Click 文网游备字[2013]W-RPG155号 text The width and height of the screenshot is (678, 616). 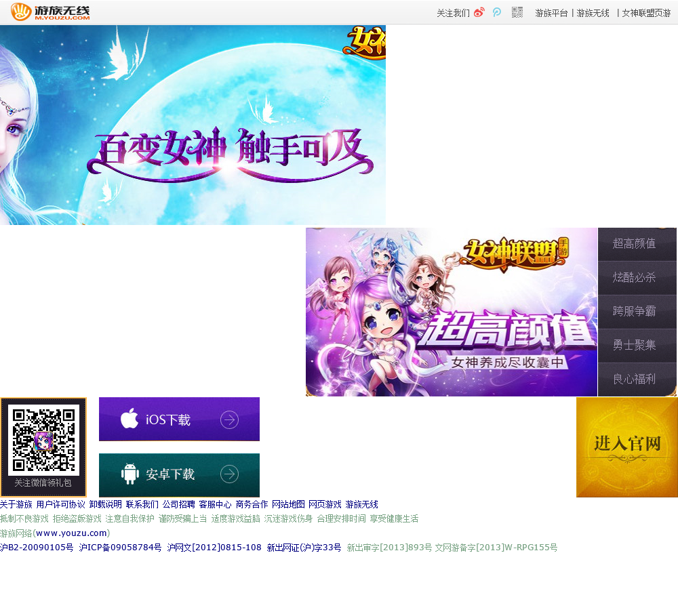tap(496, 548)
